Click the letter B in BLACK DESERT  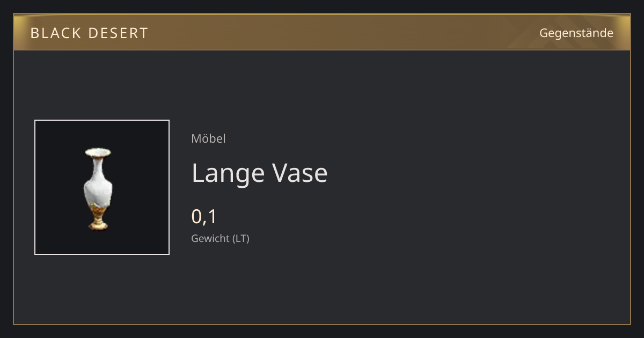(x=35, y=33)
